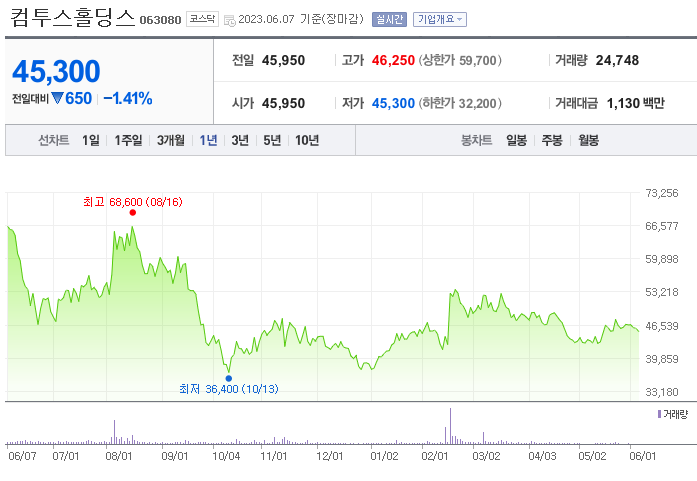Click the stock code 063080
The width and height of the screenshot is (697, 481).
pyautogui.click(x=160, y=20)
